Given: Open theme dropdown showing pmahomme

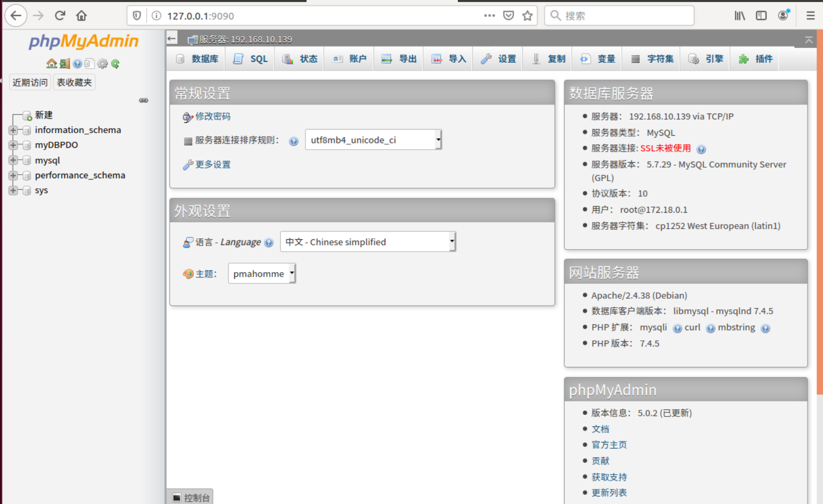Looking at the screenshot, I should [262, 273].
